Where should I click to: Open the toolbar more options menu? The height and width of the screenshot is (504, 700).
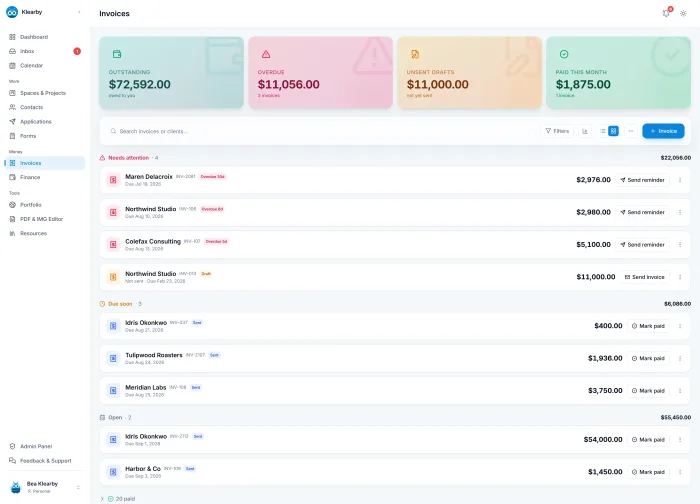631,131
